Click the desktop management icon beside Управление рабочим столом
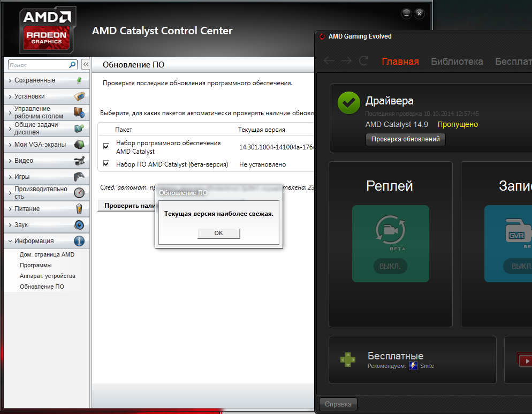The image size is (532, 414). tap(79, 112)
